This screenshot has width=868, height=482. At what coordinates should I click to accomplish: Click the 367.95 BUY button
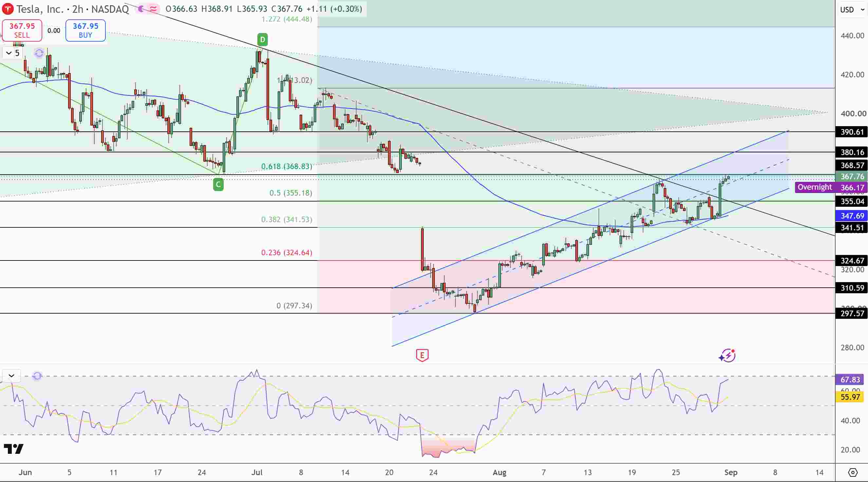coord(85,30)
